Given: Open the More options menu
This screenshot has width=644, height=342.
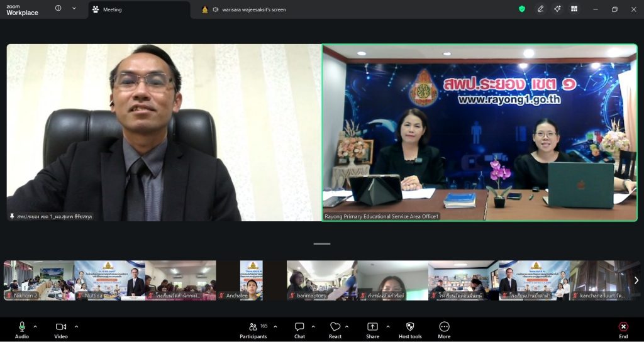Looking at the screenshot, I should pos(444,329).
